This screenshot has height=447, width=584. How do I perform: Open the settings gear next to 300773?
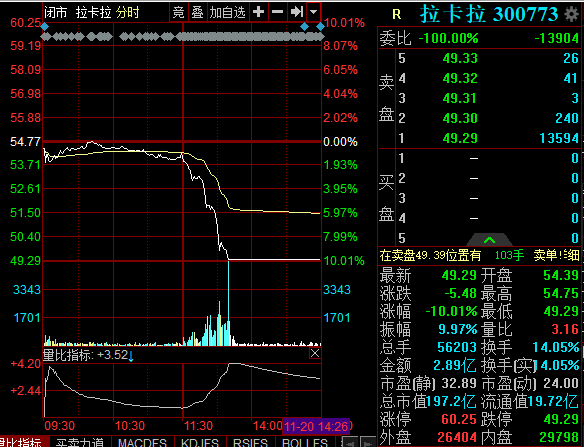click(x=571, y=15)
